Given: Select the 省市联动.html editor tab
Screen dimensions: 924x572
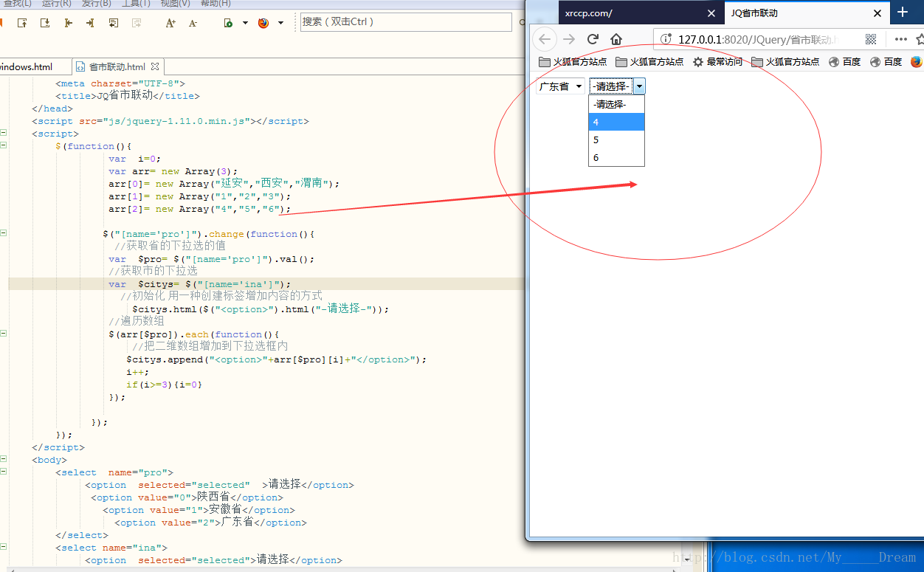Looking at the screenshot, I should [x=117, y=66].
